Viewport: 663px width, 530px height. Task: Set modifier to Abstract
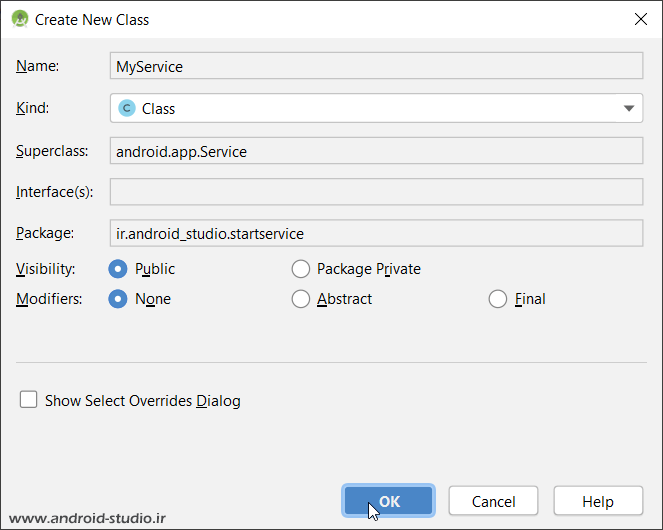point(301,299)
